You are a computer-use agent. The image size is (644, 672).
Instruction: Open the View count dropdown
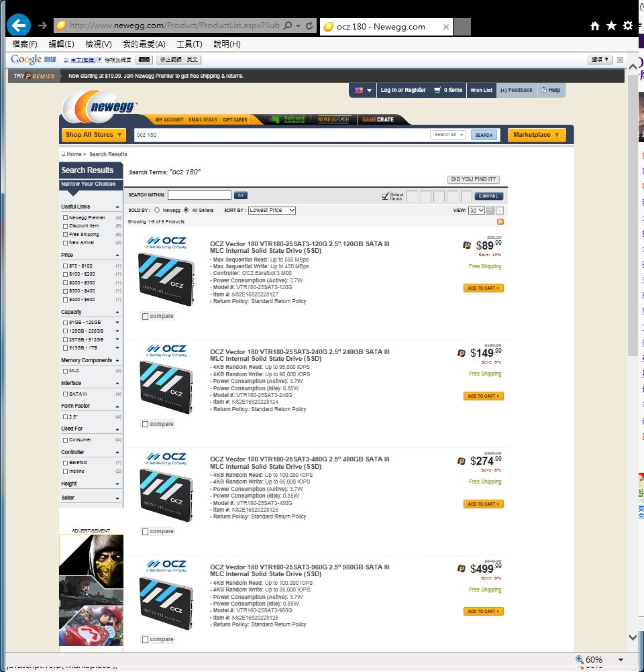tap(476, 211)
